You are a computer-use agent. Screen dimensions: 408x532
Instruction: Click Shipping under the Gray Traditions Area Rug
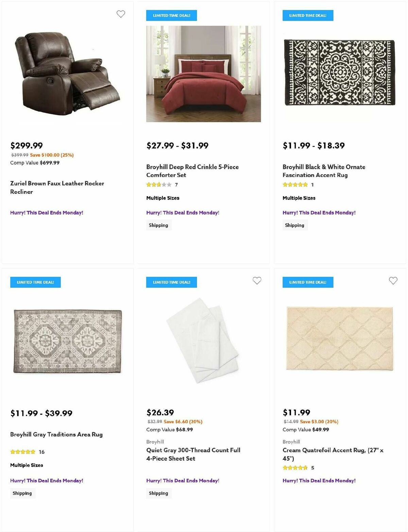[x=22, y=493]
